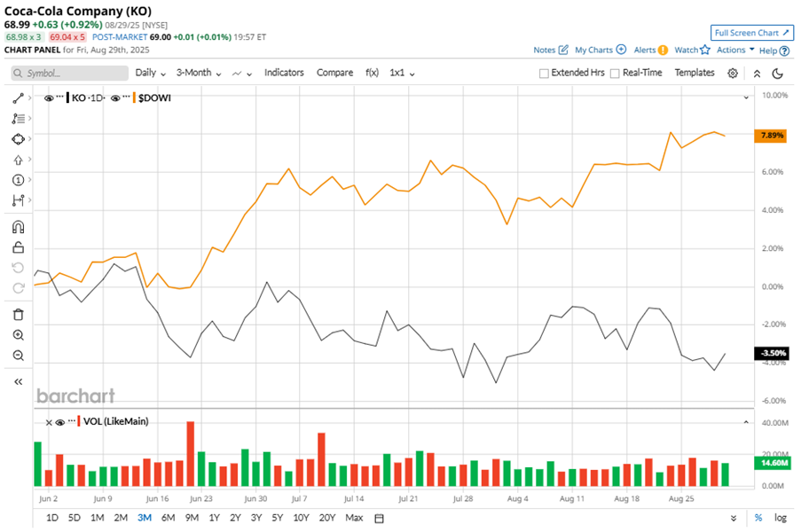Screen dimensions: 801x532
Task: Switch to dark mode with moon icon
Action: (778, 74)
